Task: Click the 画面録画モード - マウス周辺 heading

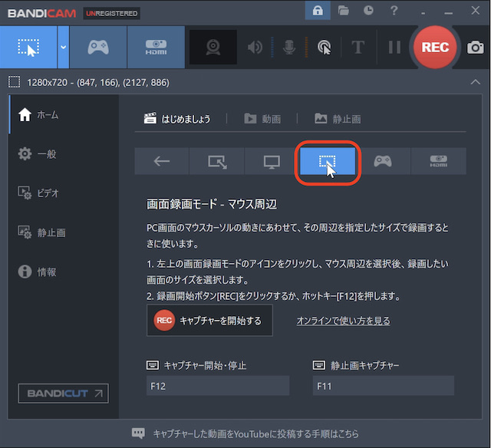Action: [x=212, y=204]
